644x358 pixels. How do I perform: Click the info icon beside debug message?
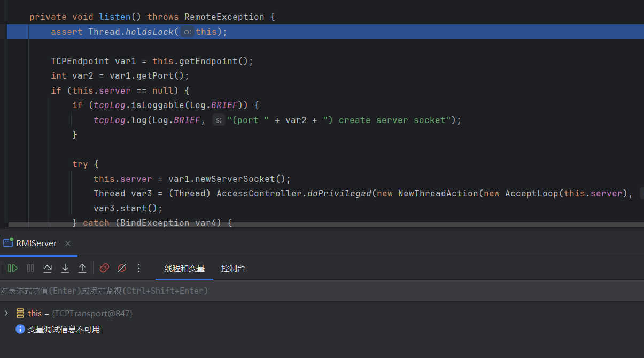click(x=20, y=330)
